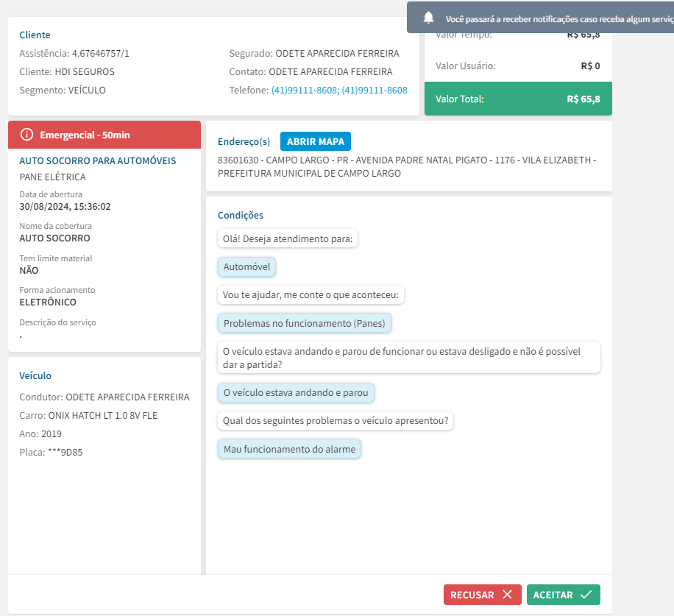This screenshot has height=616, width=674.
Task: Click the AUTO SOCORRO PARA AUTOMÓVEIS heading
Action: pos(98,160)
